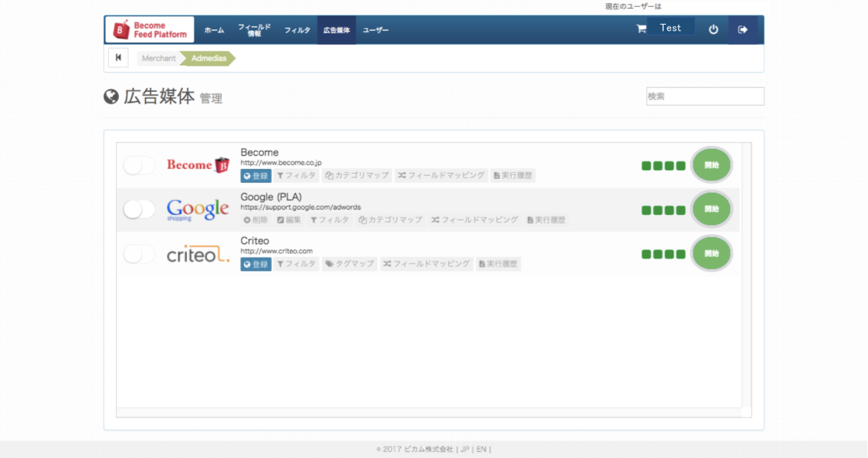Open the フィルタ navigation tab
868x458 pixels.
(297, 30)
